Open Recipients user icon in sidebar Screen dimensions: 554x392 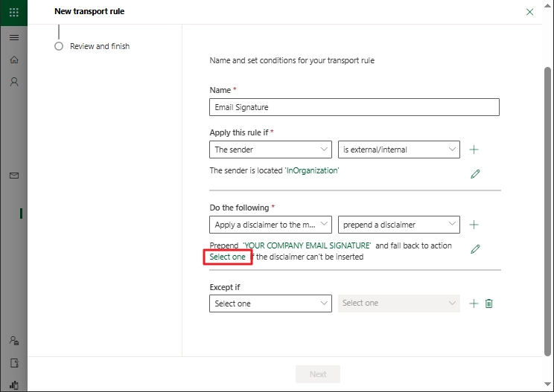coord(14,82)
